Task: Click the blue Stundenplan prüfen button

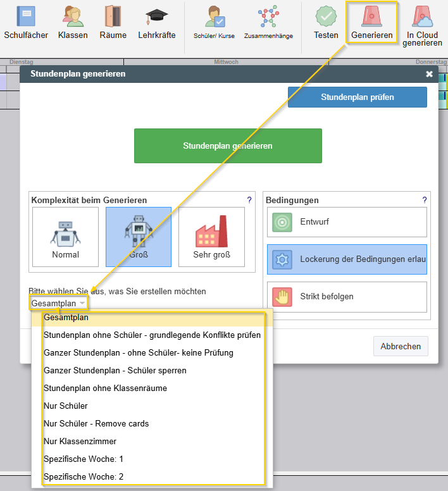Action: 358,97
